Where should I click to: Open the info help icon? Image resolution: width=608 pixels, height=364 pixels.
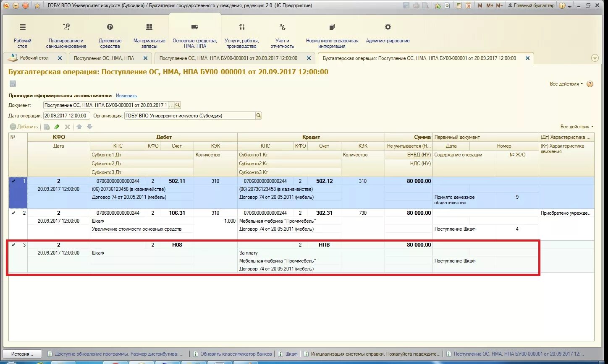tap(562, 5)
